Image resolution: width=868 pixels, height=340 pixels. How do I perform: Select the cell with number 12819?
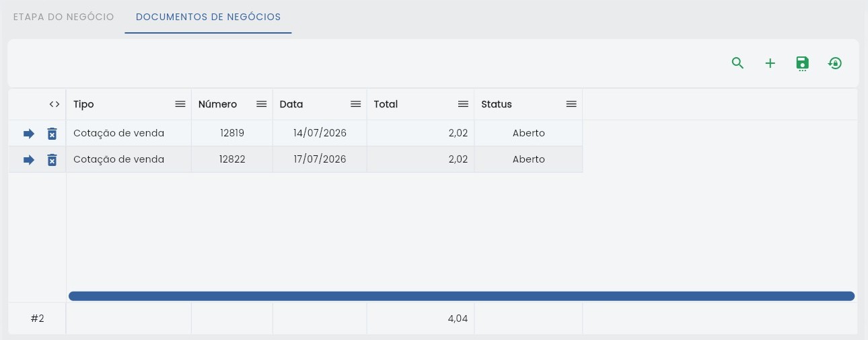pos(232,133)
